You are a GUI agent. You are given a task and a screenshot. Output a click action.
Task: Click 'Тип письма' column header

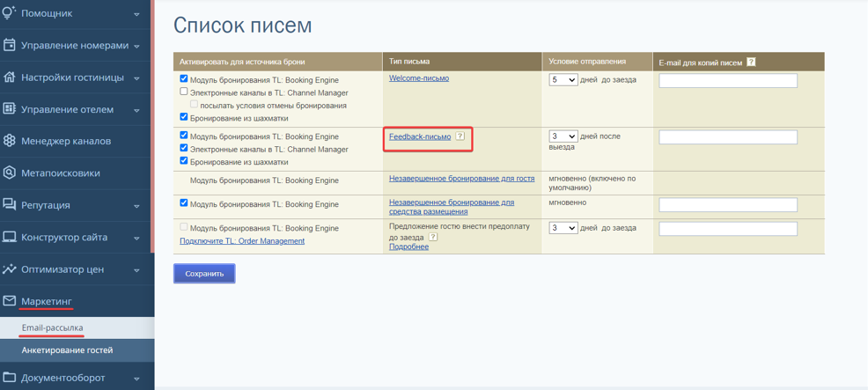pyautogui.click(x=409, y=62)
